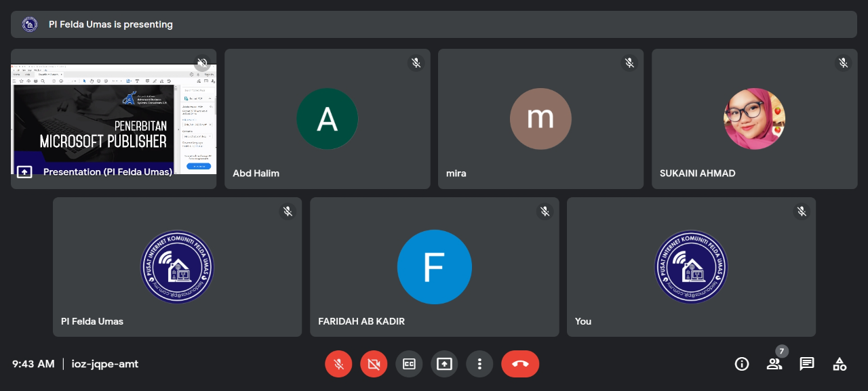
Task: Toggle closed captions button
Action: point(409,364)
